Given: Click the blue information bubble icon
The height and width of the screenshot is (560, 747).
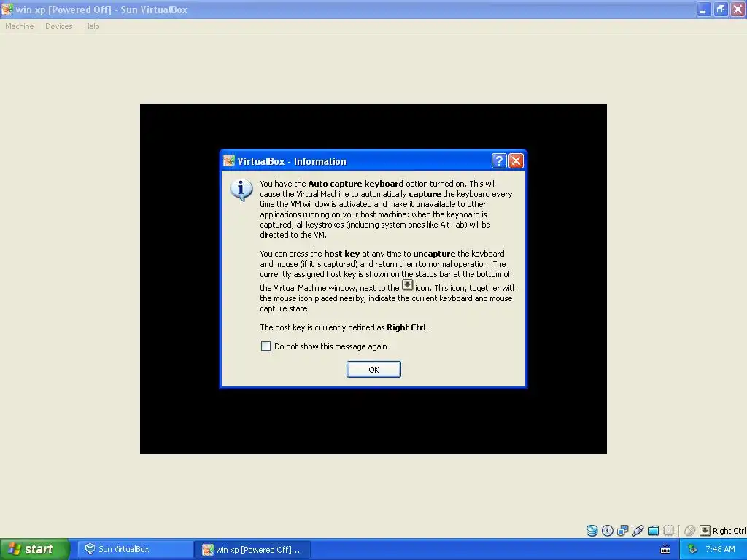Looking at the screenshot, I should (241, 190).
